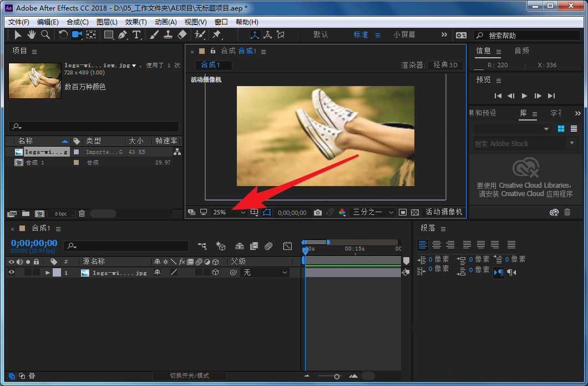Select the Pen tool

pyautogui.click(x=123, y=34)
